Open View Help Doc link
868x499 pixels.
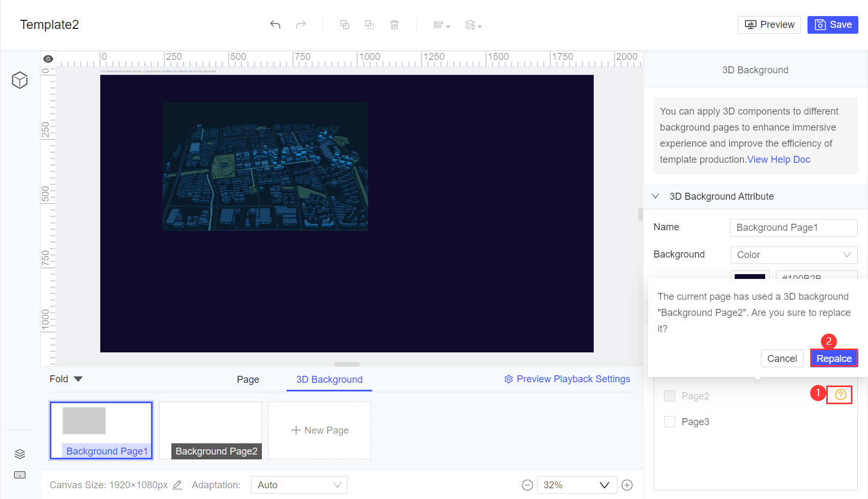pyautogui.click(x=778, y=159)
